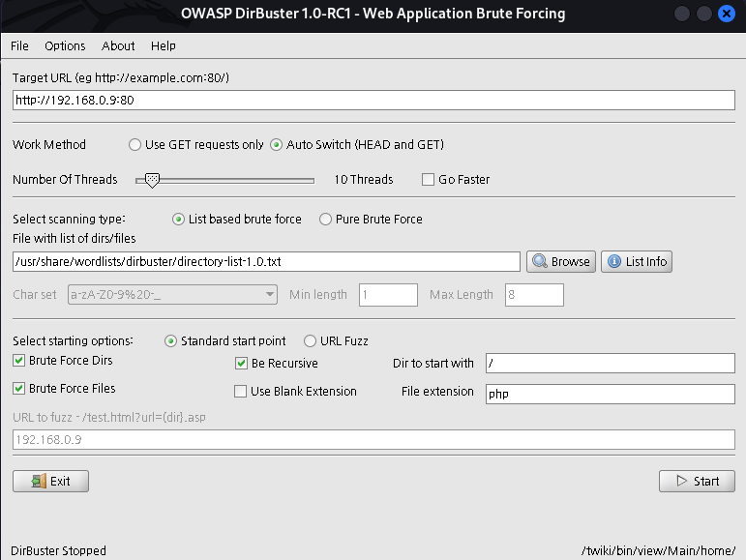Click the slider track right end
The image size is (746, 560).
click(312, 181)
